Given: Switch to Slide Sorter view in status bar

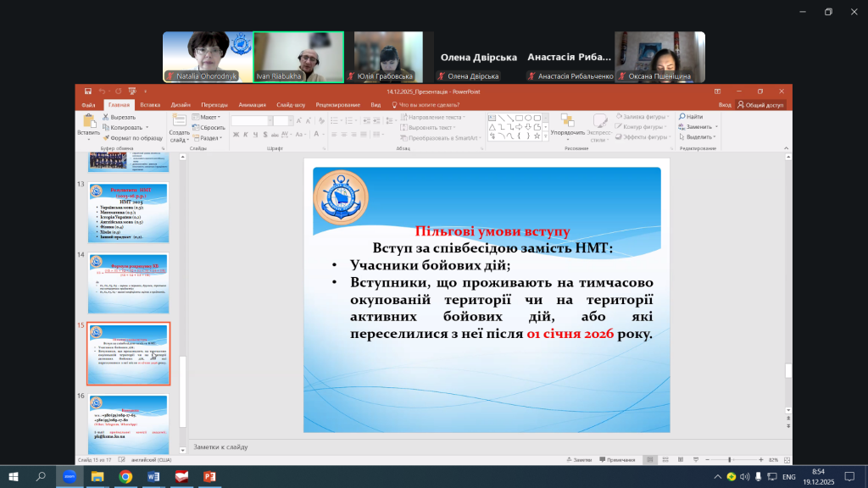Looking at the screenshot, I should click(666, 459).
